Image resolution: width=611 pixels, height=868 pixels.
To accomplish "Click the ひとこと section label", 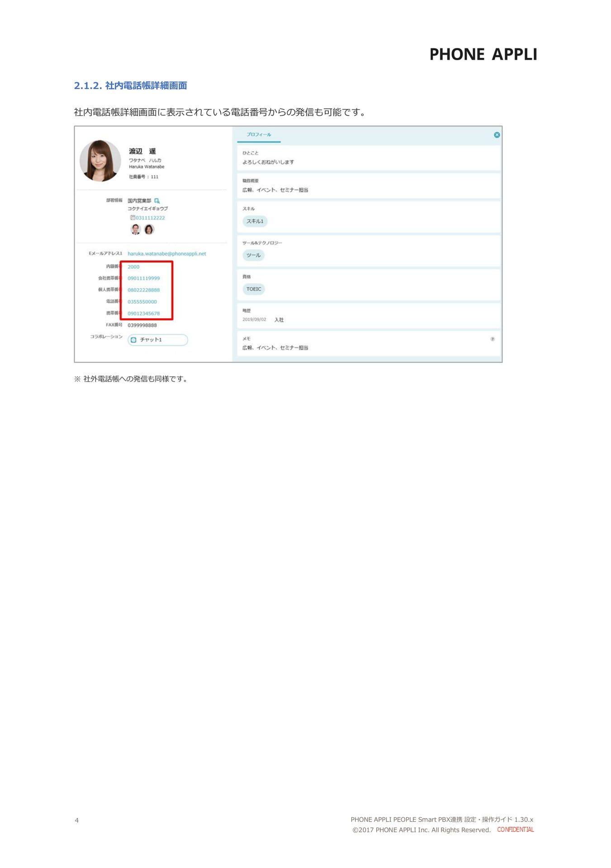I will click(250, 153).
